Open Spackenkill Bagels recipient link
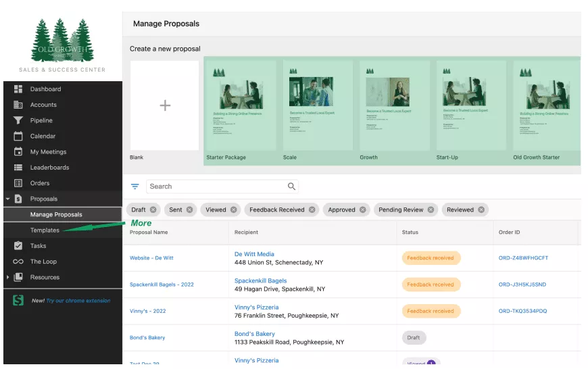588x369 pixels. coord(261,281)
